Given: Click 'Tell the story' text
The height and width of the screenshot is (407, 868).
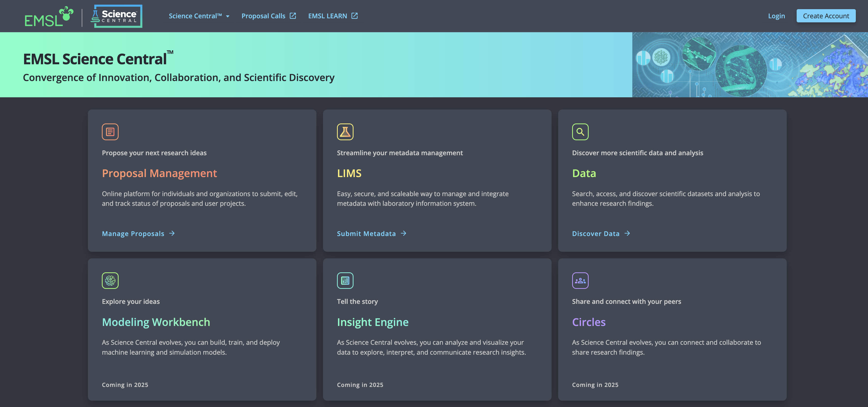Looking at the screenshot, I should coord(357,302).
